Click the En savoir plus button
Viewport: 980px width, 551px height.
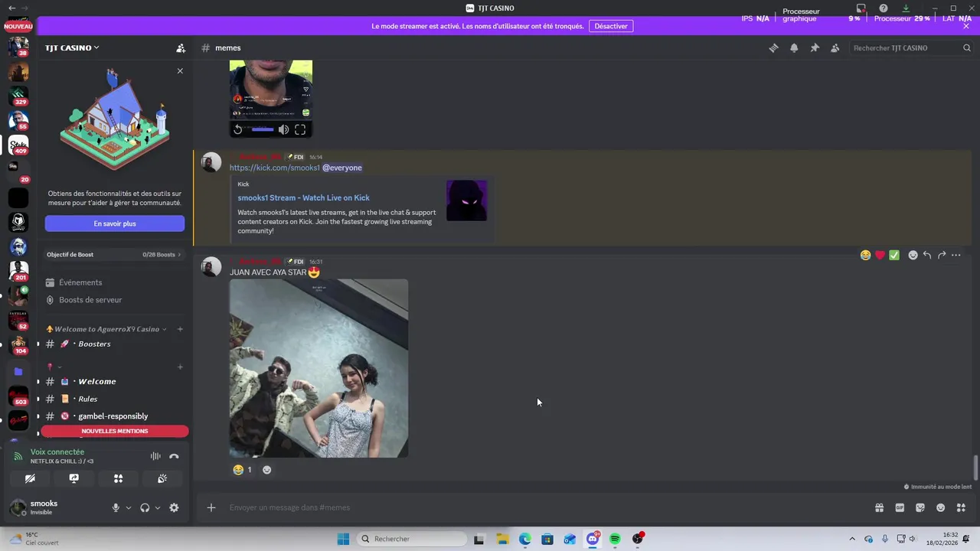point(115,223)
